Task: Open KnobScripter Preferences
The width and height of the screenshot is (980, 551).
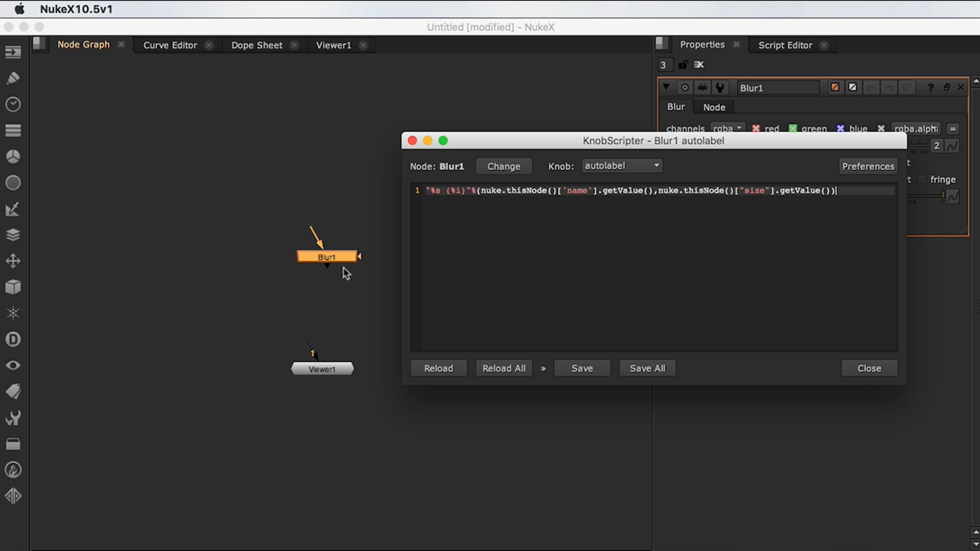Action: 868,166
